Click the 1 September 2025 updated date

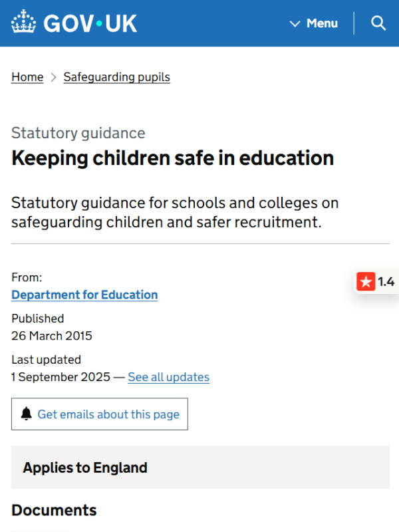(61, 377)
